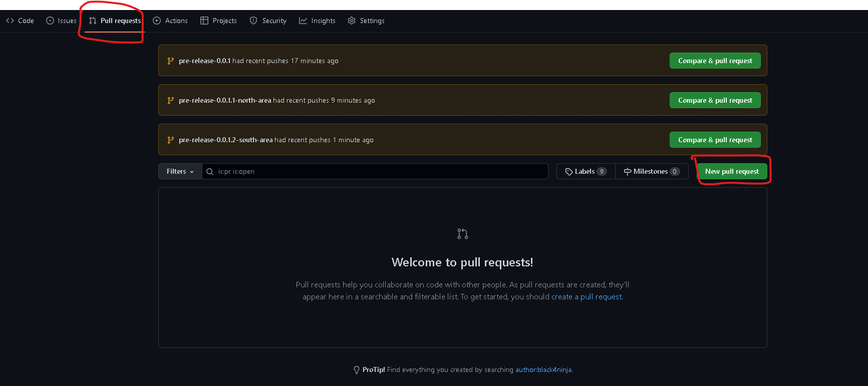Compare & pull request for north-area branch
Image resolution: width=868 pixels, height=386 pixels.
[715, 100]
